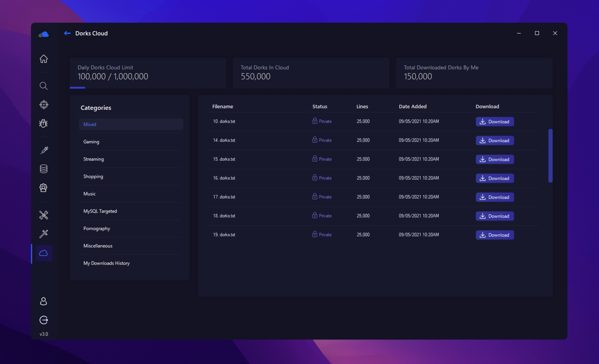
Task: Open the My Downloads History category
Action: [106, 263]
